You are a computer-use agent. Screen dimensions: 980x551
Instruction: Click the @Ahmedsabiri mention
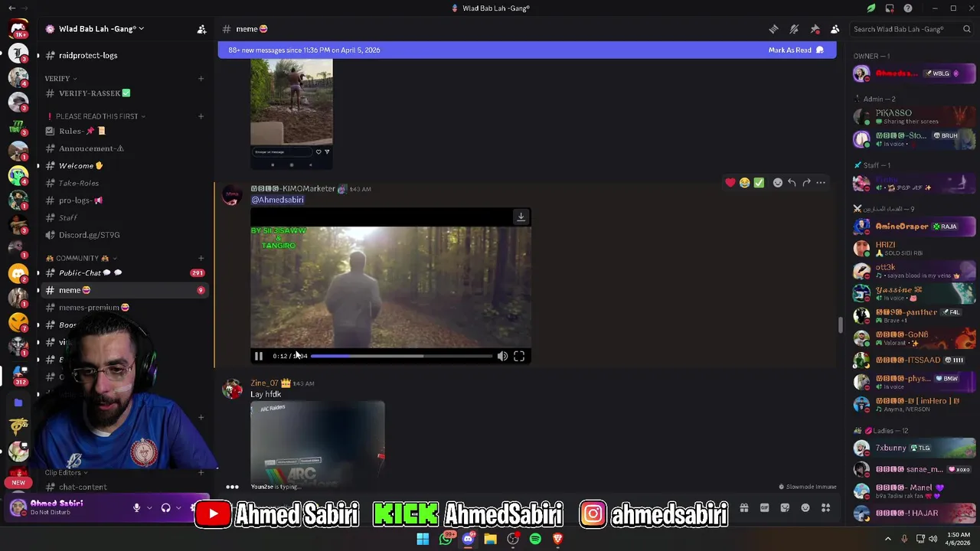(277, 200)
